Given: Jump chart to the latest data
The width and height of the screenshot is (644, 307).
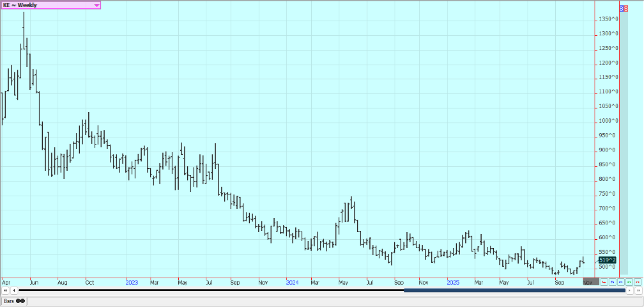Looking at the screenshot, I should pos(638,290).
